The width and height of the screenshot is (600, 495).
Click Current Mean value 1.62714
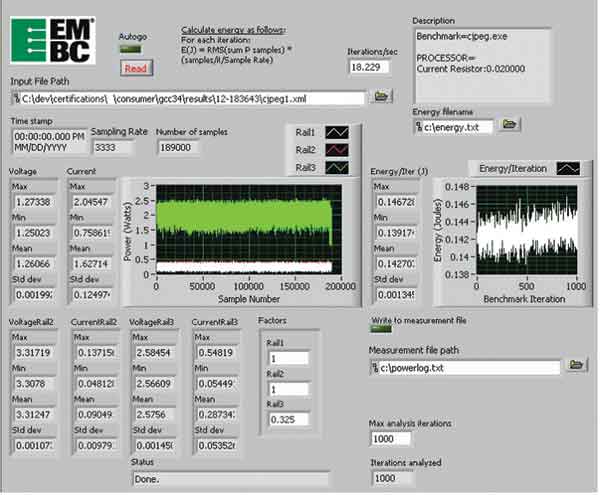click(x=92, y=264)
